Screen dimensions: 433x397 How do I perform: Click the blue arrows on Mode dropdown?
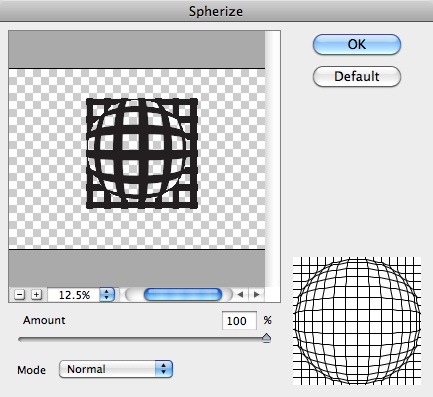[x=164, y=369]
